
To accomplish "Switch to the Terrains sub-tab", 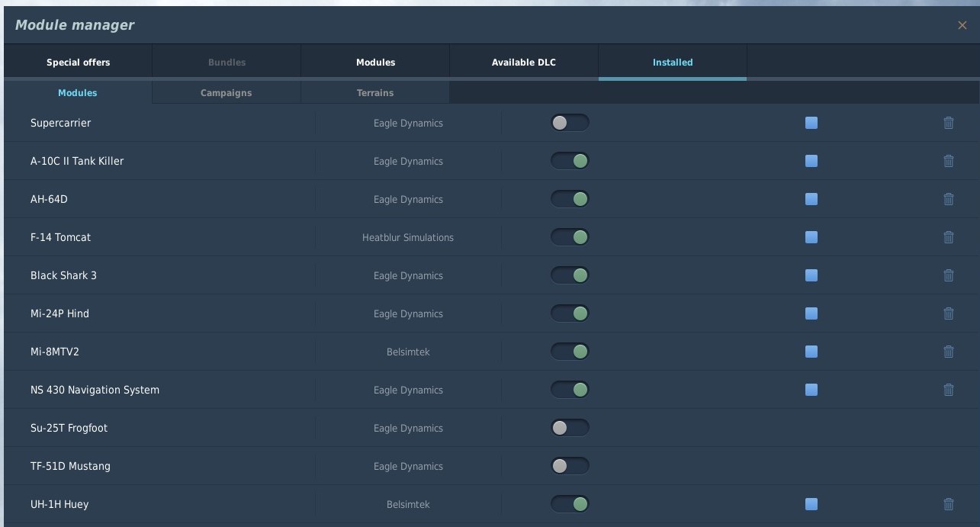I will click(x=375, y=93).
